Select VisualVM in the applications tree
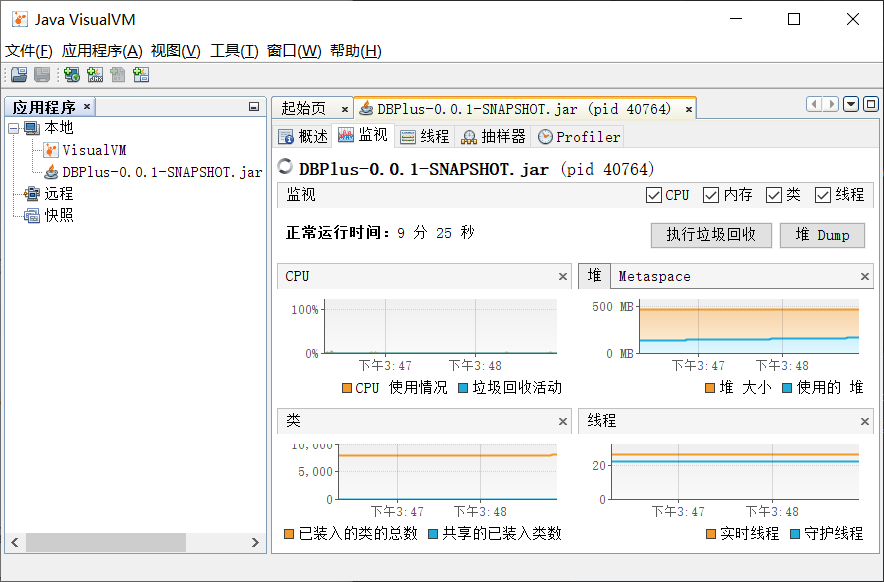Image resolution: width=884 pixels, height=582 pixels. (94, 150)
